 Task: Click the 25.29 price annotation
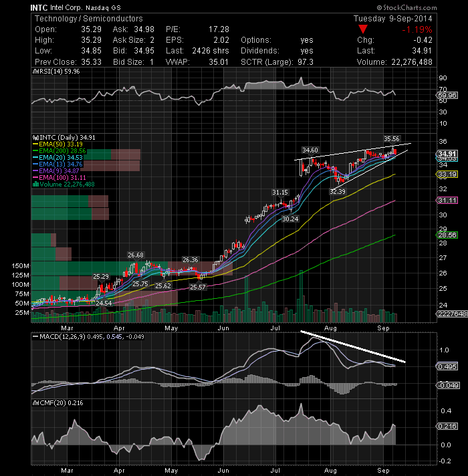[101, 276]
